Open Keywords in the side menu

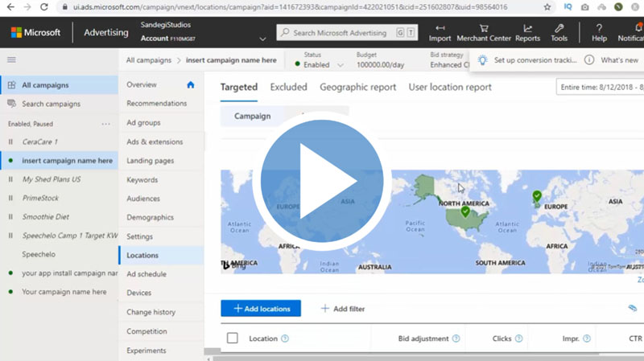point(142,179)
